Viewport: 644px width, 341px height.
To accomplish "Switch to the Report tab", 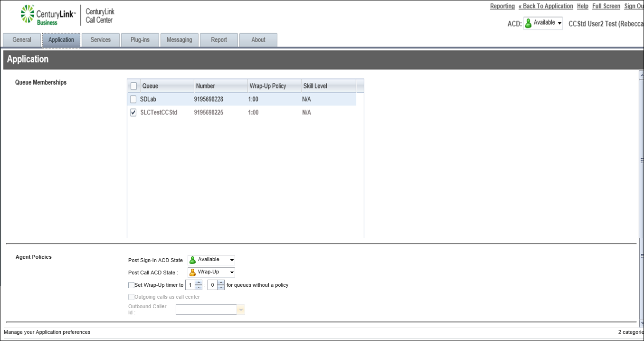I will (219, 40).
